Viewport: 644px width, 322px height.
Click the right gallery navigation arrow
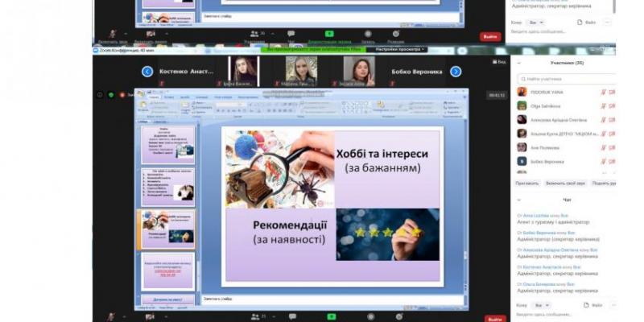(x=456, y=72)
